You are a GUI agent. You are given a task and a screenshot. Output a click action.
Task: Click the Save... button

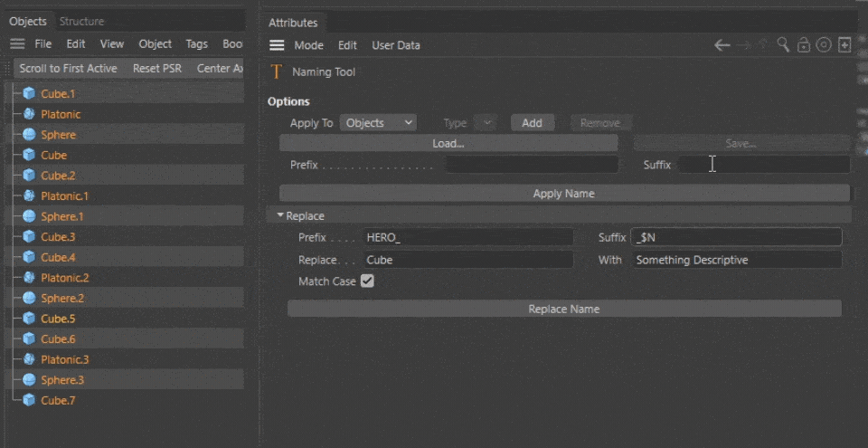pos(741,144)
